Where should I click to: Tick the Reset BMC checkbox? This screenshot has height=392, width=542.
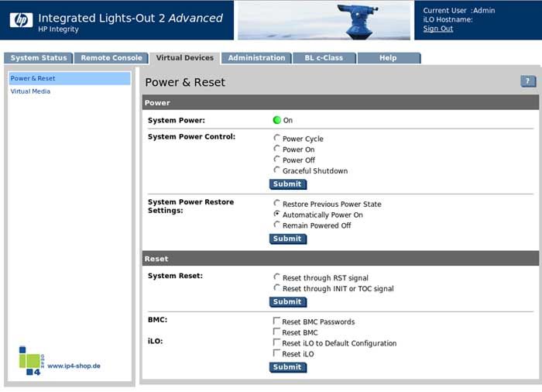(x=276, y=332)
